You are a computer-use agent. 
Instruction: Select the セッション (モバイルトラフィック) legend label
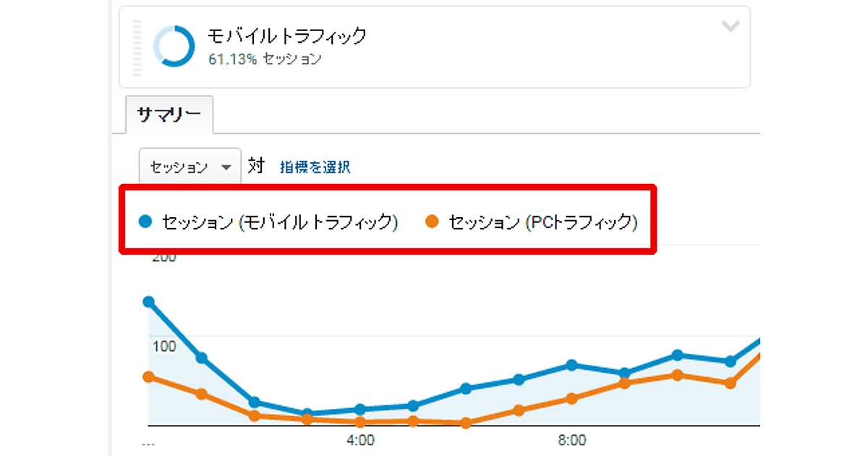[280, 222]
